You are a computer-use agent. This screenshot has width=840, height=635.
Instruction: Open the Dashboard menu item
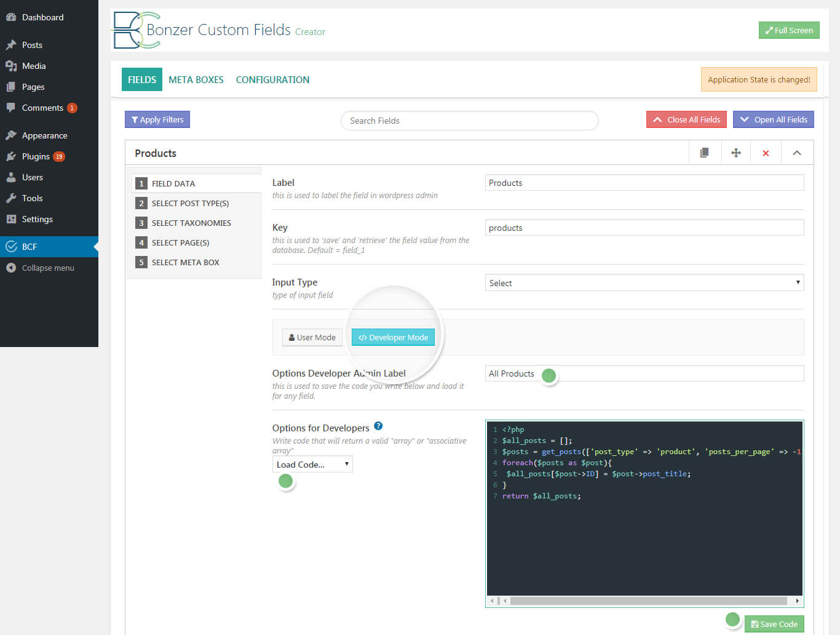49,17
